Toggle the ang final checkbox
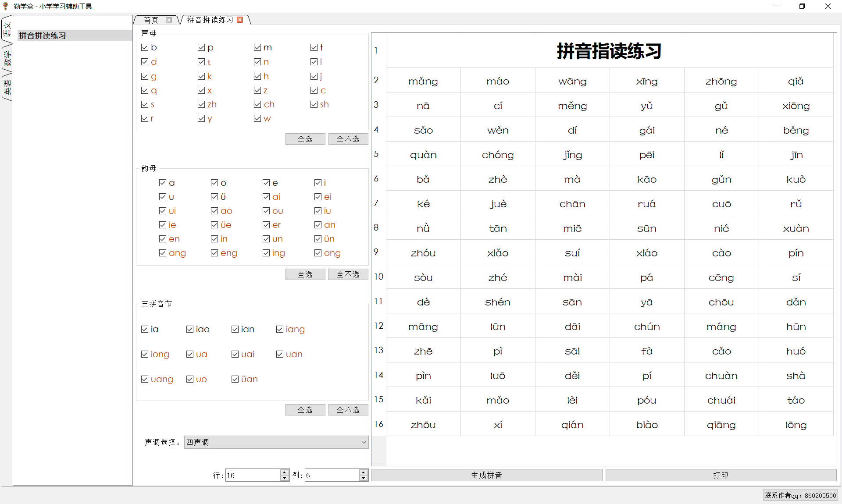842x504 pixels. [x=163, y=253]
